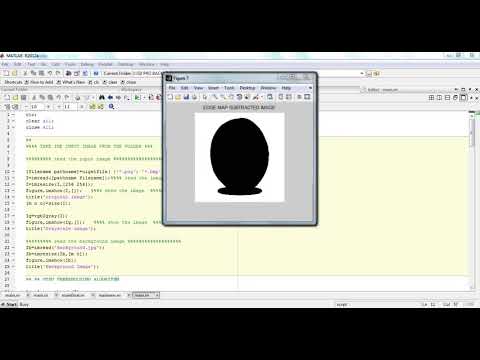Screen dimensions: 480x360
Task: Select Zoom In tool in Figure toolbar
Action: (215, 97)
